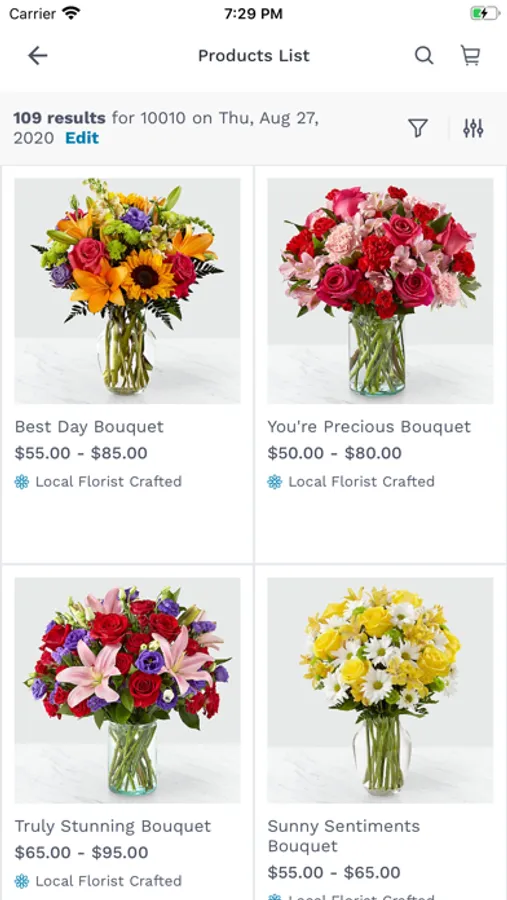Viewport: 507px width, 900px height.
Task: Select the Best Day Bouquet title
Action: pos(89,427)
